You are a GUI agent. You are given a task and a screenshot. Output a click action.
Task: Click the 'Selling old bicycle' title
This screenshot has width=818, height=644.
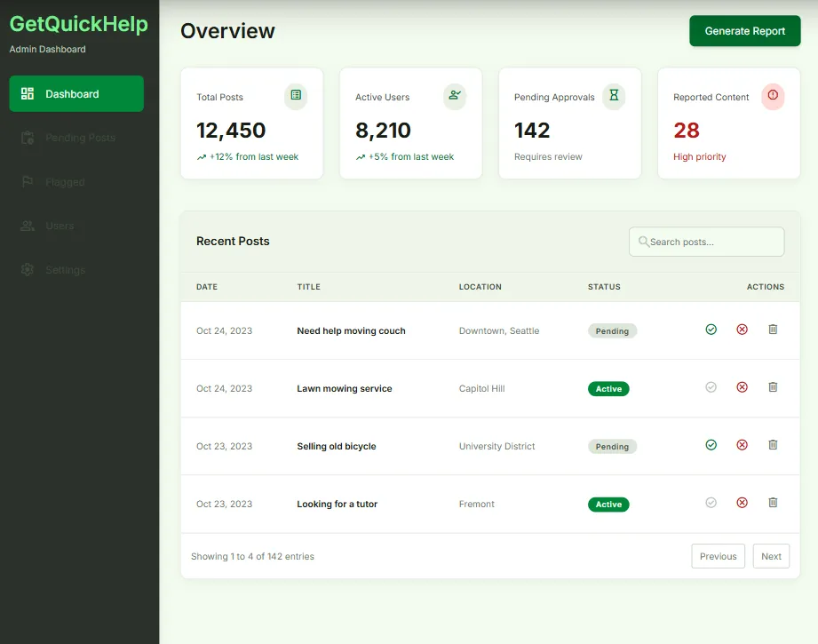(337, 446)
